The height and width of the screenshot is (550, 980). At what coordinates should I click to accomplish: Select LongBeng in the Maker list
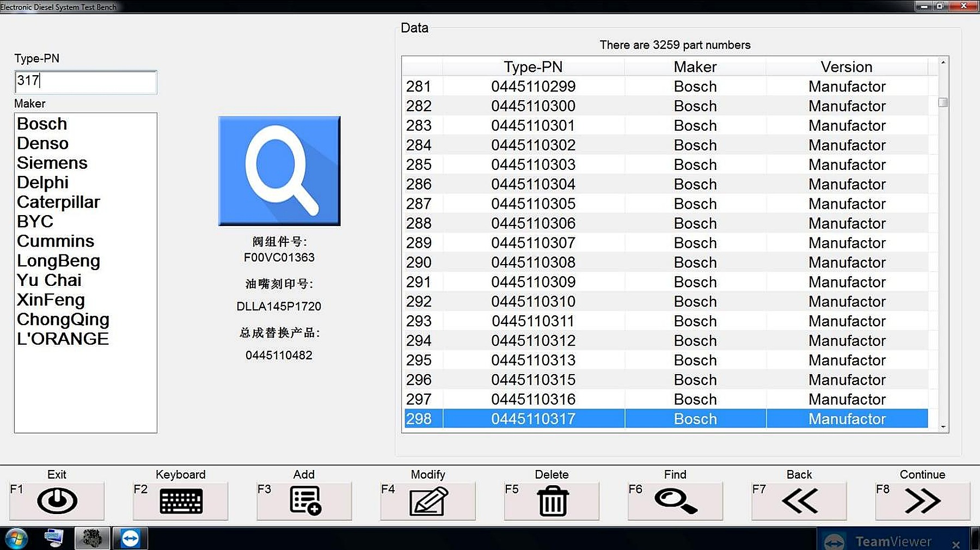click(58, 261)
